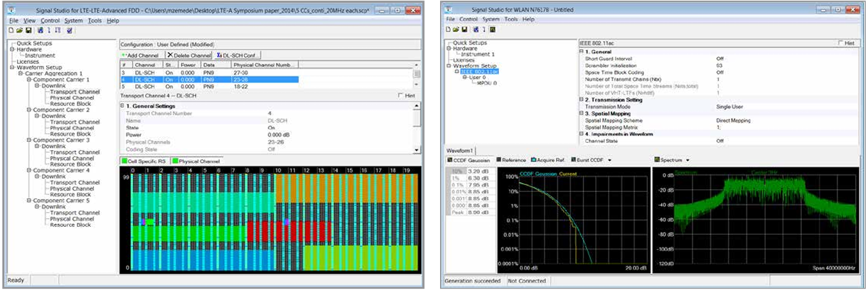This screenshot has height=292, width=868.
Task: Click New file icon in WLAN window toolbar
Action: coord(448,29)
